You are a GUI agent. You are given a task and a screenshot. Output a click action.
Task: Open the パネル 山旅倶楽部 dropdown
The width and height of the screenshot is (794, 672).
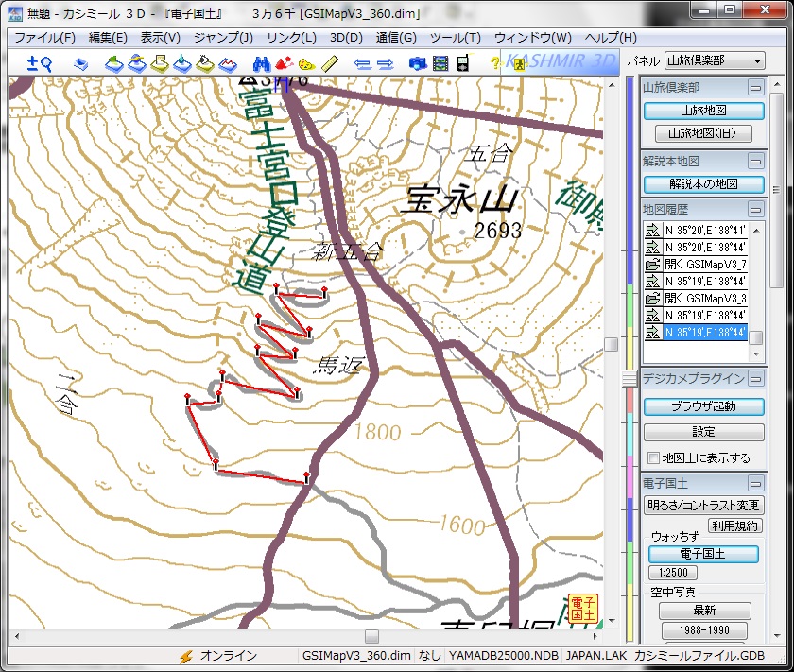(x=714, y=60)
